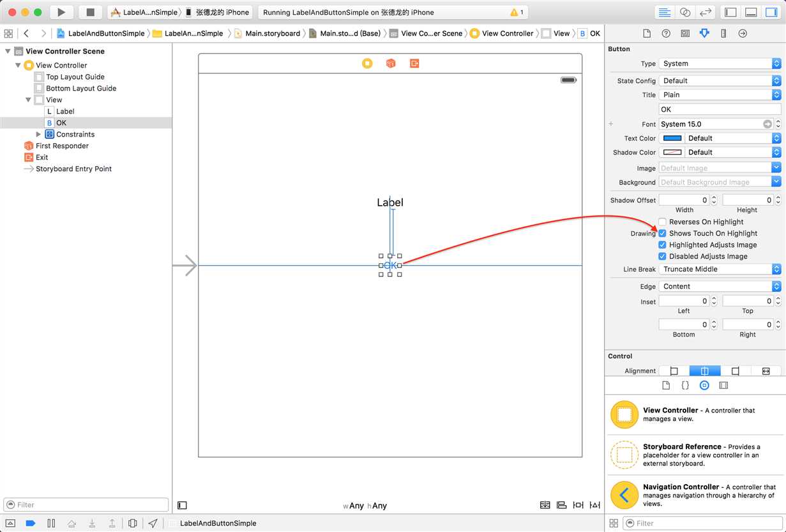Enable Reverses On Highlight checkbox

(x=663, y=222)
